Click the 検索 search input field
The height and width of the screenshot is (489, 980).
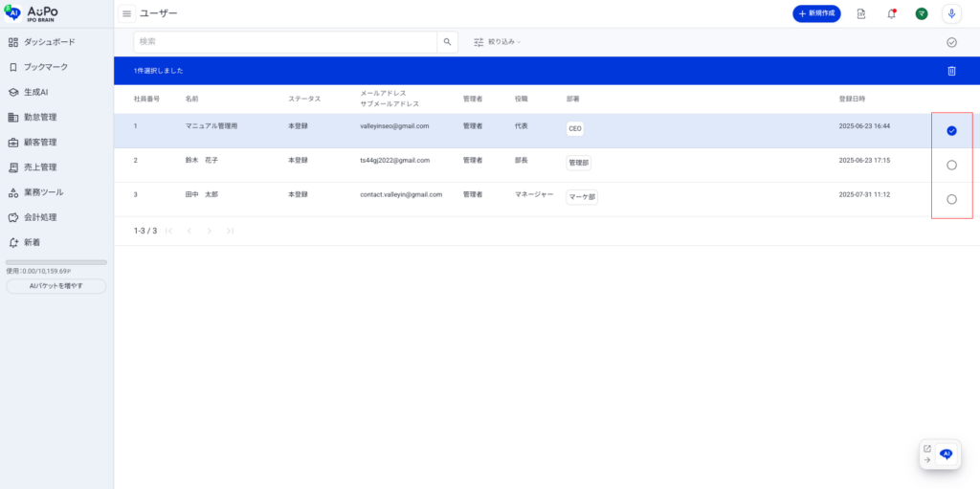click(x=285, y=42)
